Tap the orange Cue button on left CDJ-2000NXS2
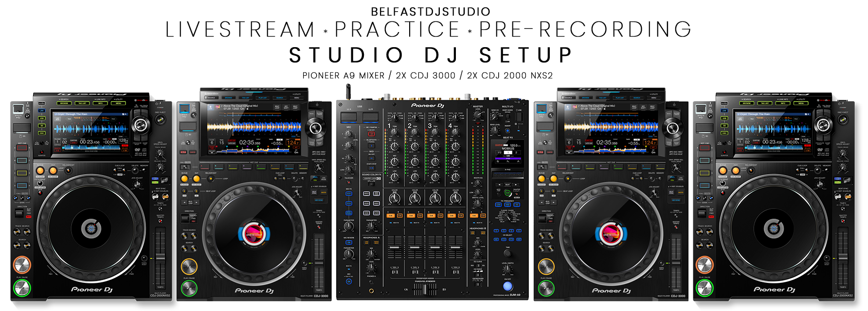Screen dimensions: 868x311 click(22, 264)
